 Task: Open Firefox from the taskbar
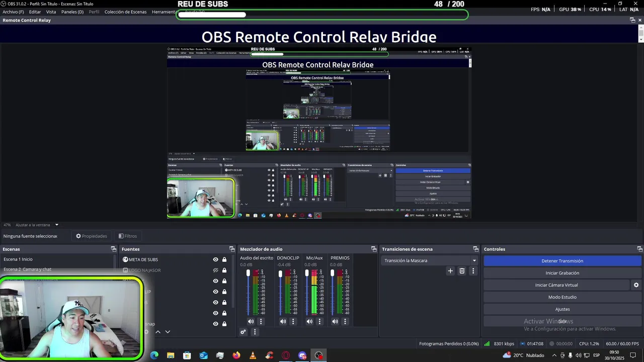click(236, 355)
